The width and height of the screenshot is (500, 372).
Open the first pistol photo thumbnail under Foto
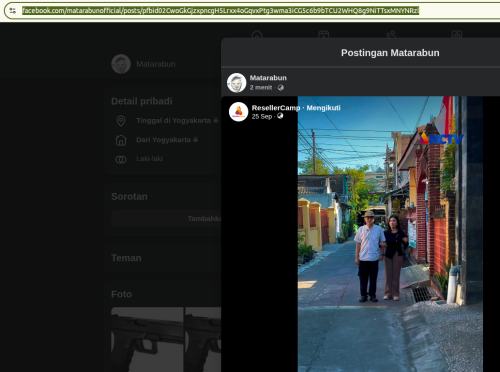tap(147, 339)
